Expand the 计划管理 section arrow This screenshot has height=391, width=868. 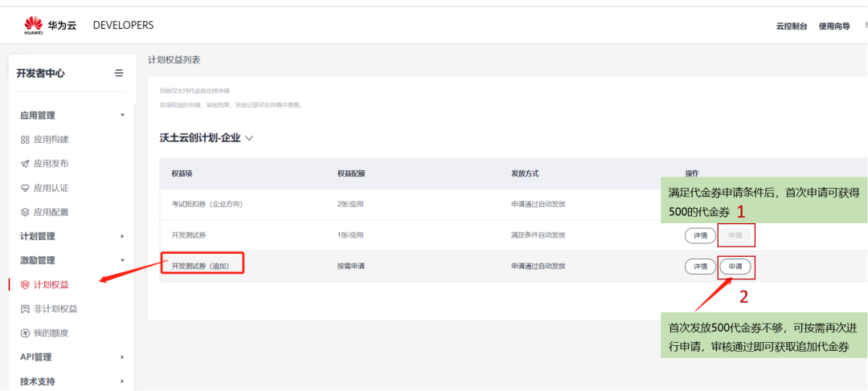pos(122,236)
